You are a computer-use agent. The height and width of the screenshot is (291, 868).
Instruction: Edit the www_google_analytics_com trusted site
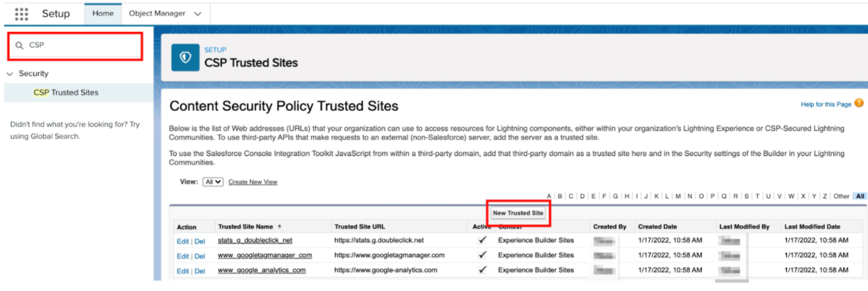pos(182,271)
